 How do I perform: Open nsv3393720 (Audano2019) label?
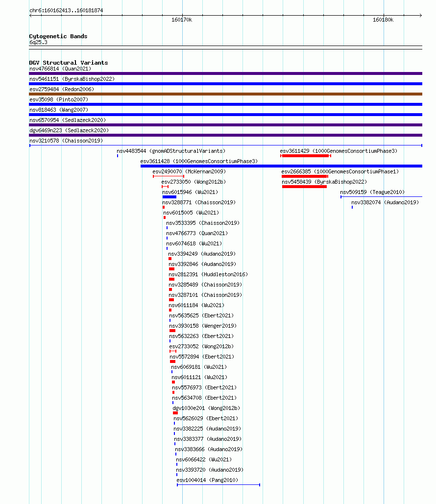pos(210,470)
